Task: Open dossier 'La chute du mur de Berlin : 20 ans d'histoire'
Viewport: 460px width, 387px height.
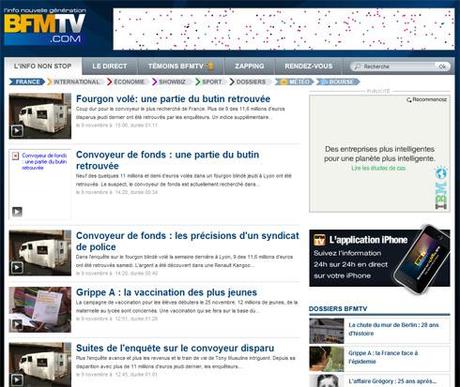Action: (394, 329)
